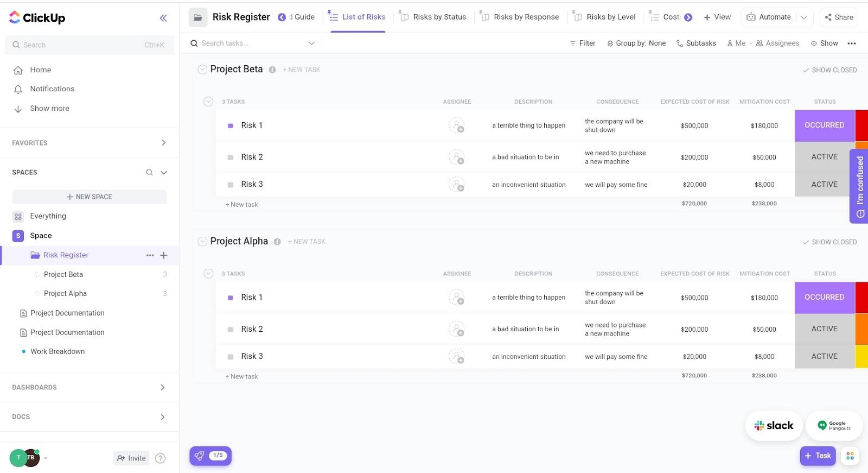The width and height of the screenshot is (868, 473).
Task: Click the Share button
Action: click(839, 17)
